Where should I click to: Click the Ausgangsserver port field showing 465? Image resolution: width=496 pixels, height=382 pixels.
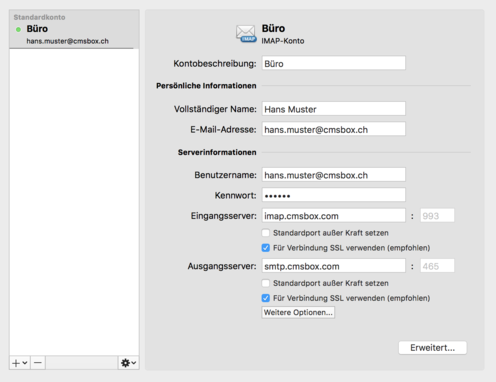[437, 266]
